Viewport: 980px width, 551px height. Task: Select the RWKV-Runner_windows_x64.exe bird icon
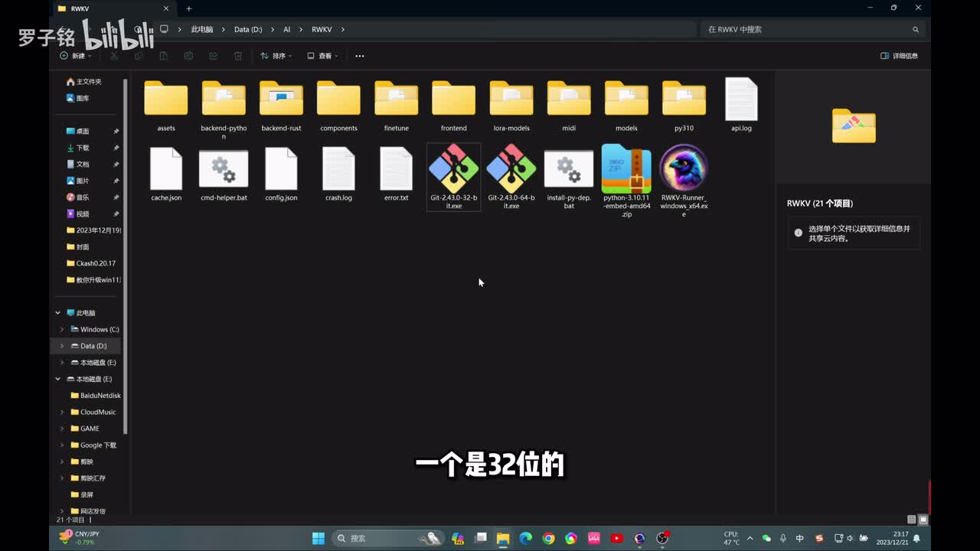pyautogui.click(x=684, y=168)
